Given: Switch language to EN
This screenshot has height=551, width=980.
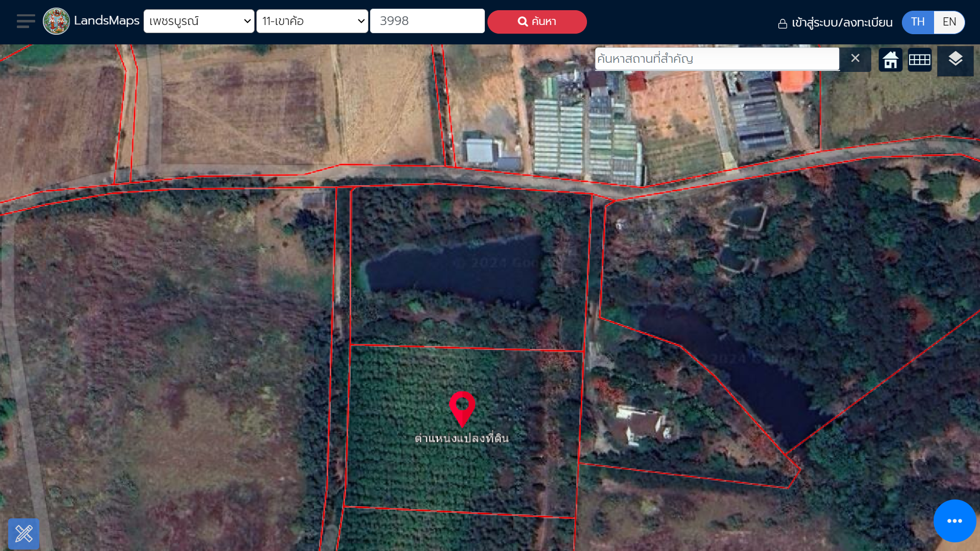Looking at the screenshot, I should [x=949, y=22].
